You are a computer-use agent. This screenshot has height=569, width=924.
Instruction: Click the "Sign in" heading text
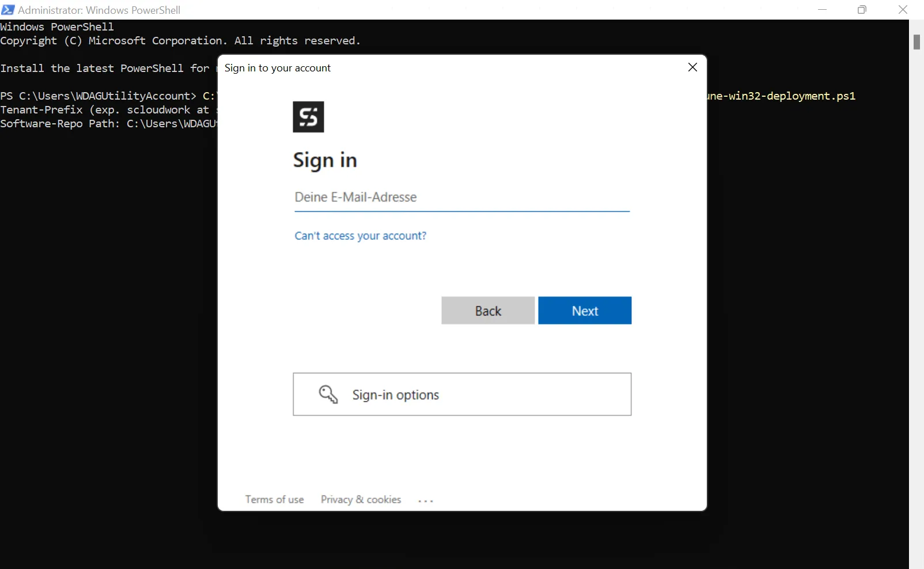[325, 160]
